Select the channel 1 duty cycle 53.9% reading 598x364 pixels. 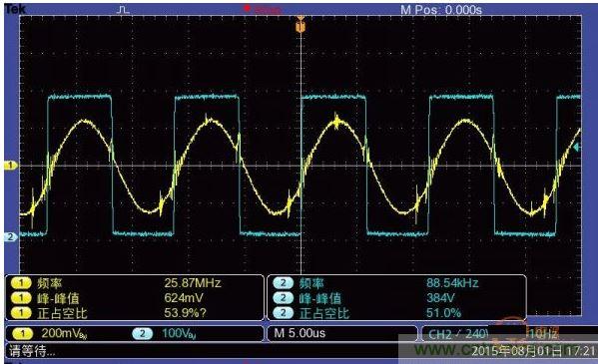click(x=186, y=313)
